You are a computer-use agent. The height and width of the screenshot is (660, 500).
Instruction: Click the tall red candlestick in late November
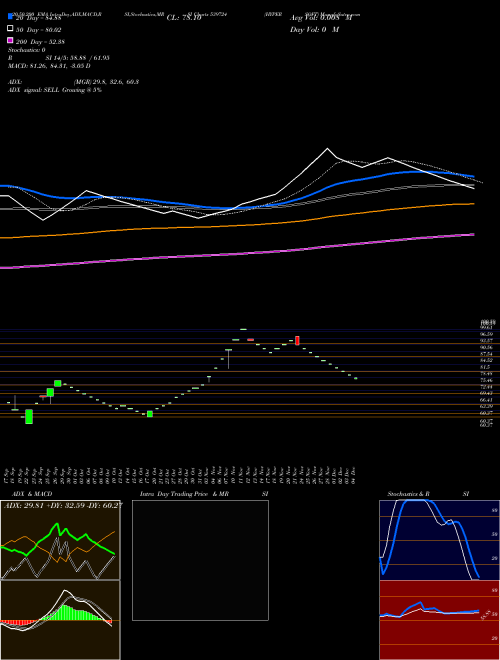click(x=297, y=341)
